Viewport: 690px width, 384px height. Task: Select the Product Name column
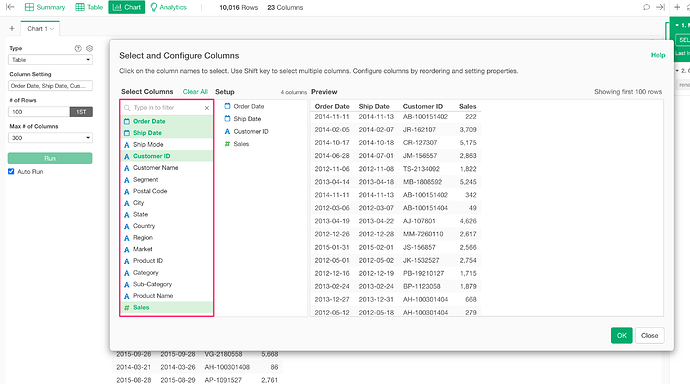coord(167,296)
